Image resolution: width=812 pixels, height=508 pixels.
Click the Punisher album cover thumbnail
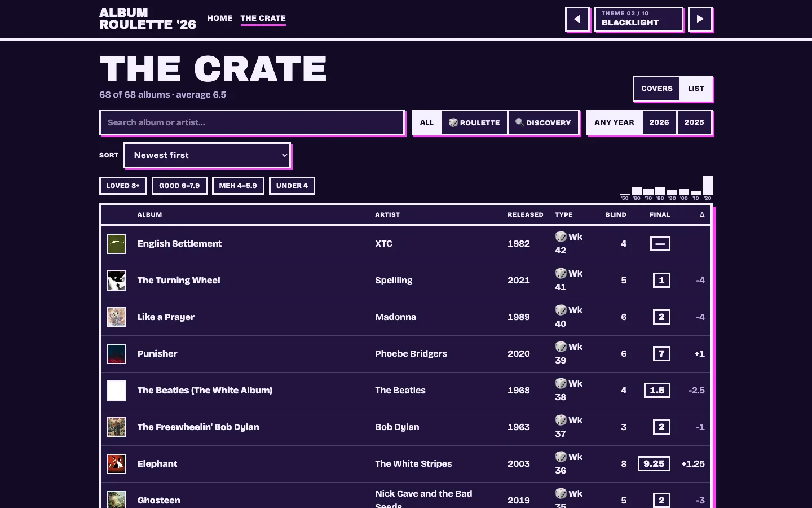[117, 354]
